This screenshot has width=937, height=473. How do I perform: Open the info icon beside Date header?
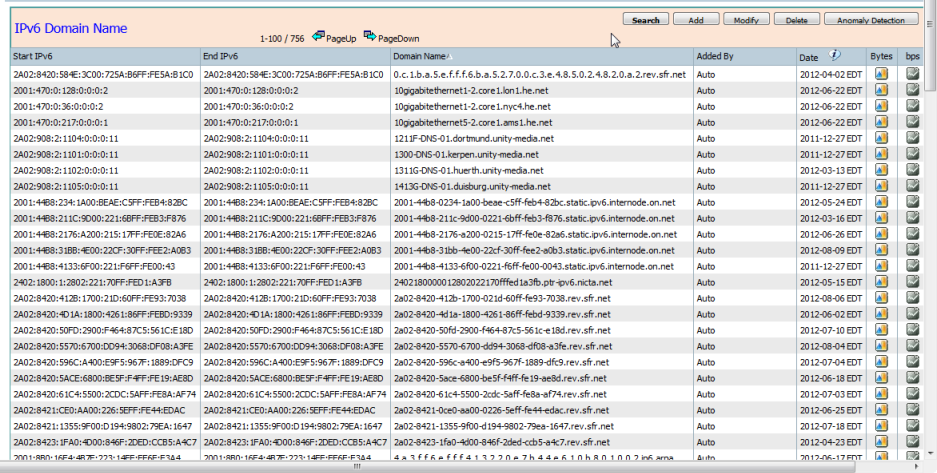pos(834,55)
